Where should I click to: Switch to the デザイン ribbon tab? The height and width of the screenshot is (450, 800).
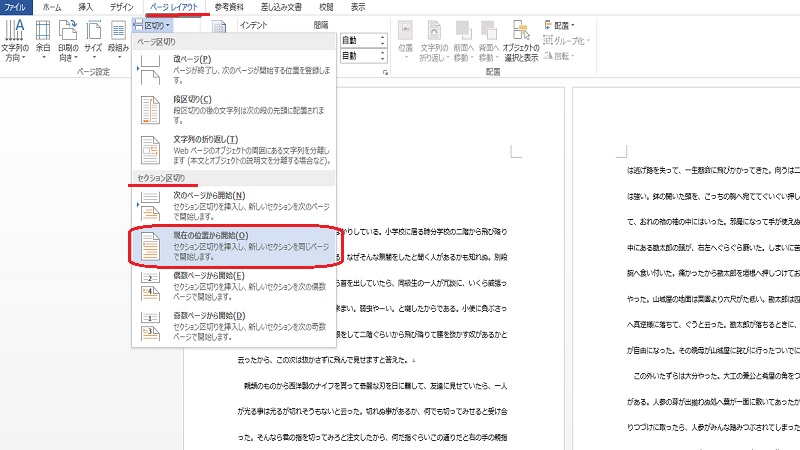tap(121, 7)
